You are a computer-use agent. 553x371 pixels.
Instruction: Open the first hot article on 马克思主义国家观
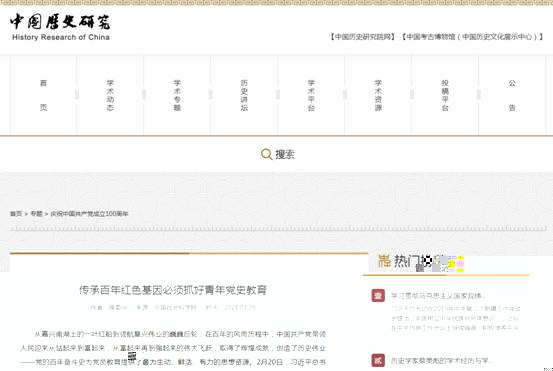[x=438, y=296]
